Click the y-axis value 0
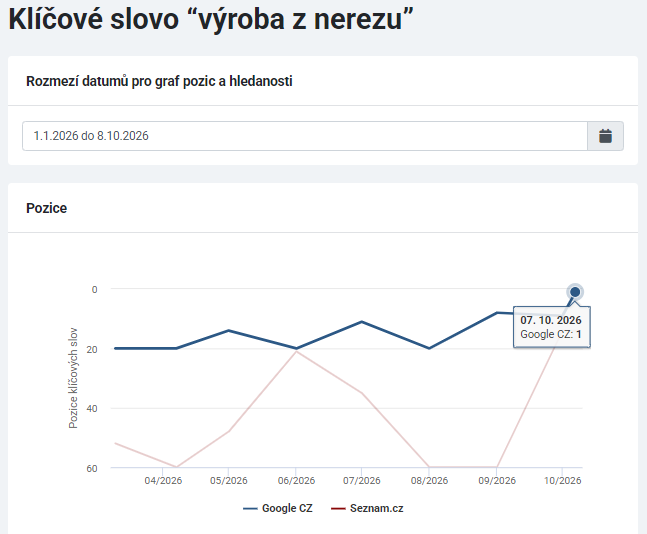This screenshot has height=534, width=647. 94,290
